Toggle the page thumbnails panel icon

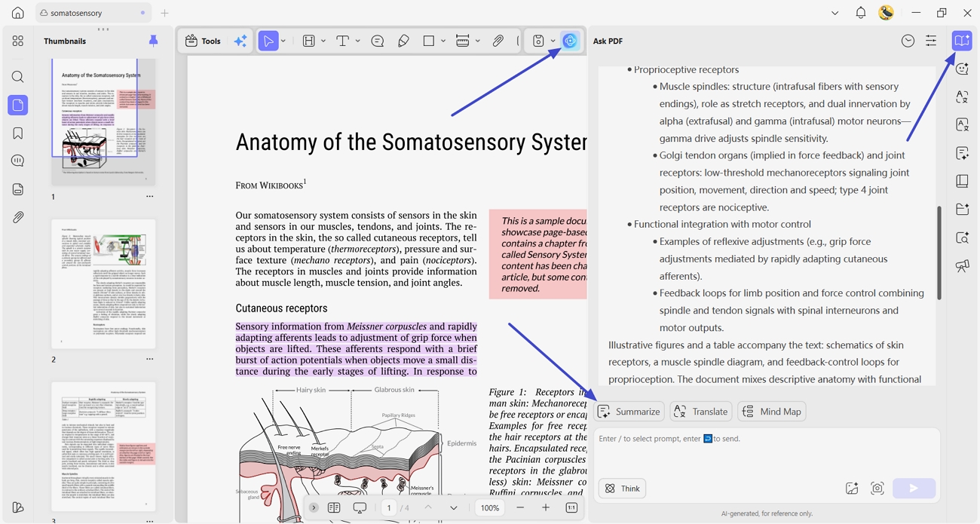pos(17,105)
